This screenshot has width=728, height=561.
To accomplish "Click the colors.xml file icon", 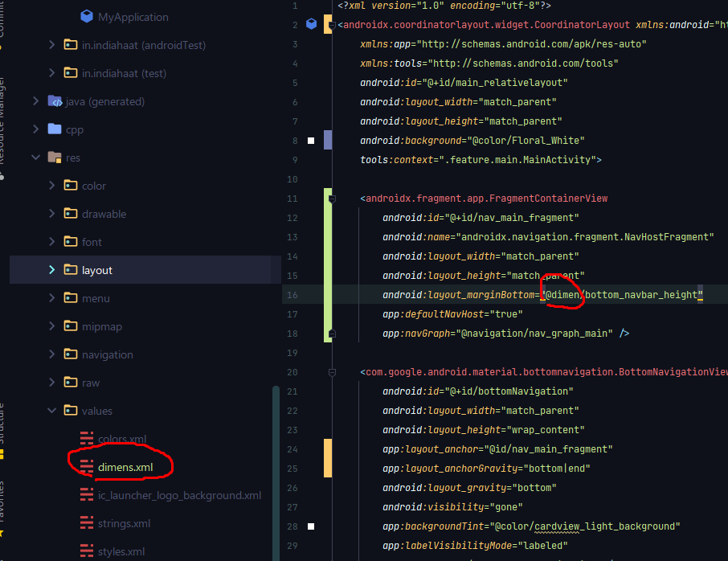I will tap(87, 438).
